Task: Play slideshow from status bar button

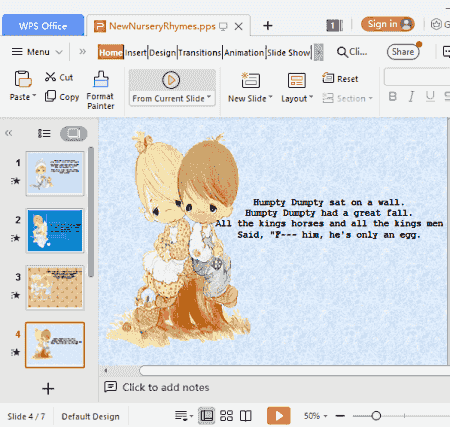Action: 279,416
